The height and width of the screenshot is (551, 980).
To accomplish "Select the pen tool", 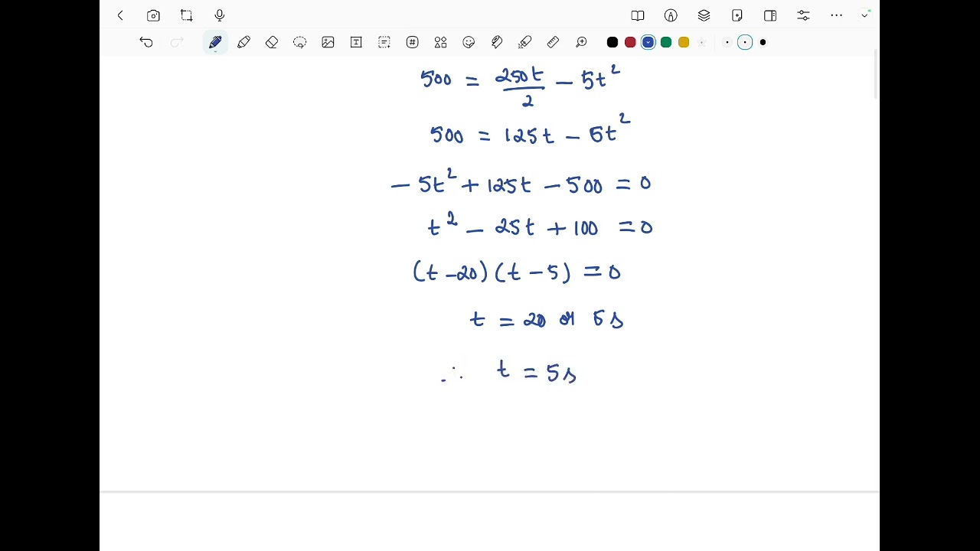I will tap(215, 42).
